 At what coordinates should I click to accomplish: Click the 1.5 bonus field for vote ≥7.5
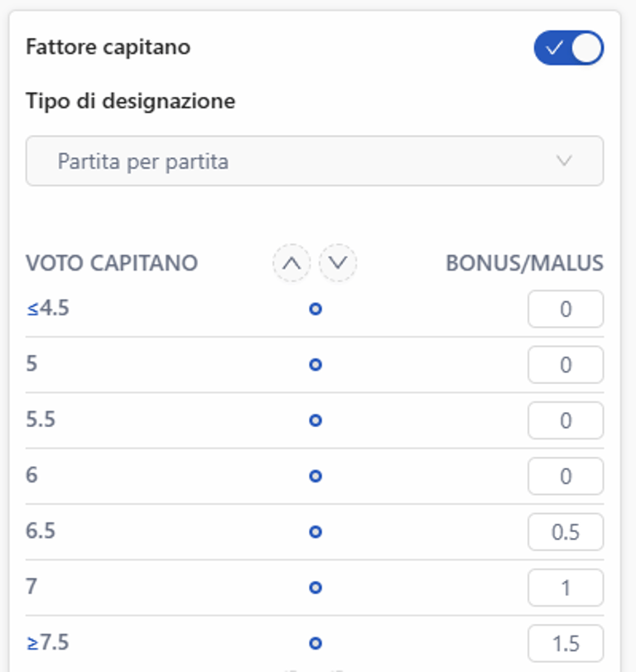click(x=566, y=643)
